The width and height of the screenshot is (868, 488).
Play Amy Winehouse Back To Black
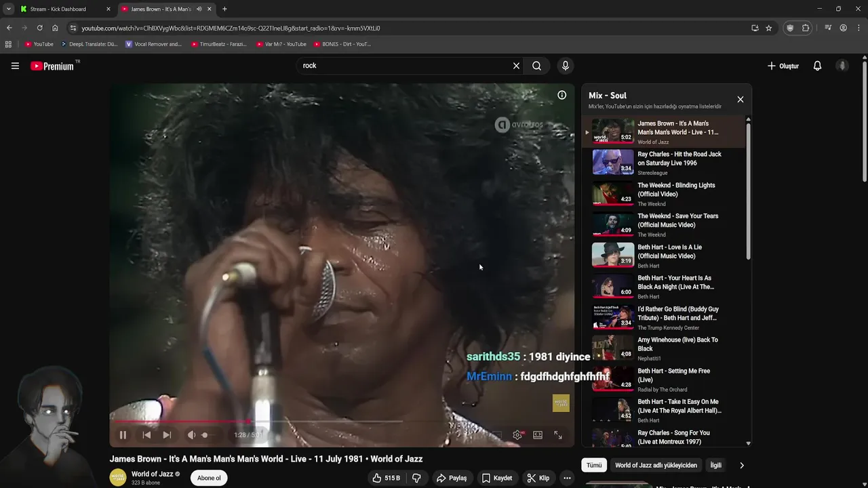(x=664, y=348)
